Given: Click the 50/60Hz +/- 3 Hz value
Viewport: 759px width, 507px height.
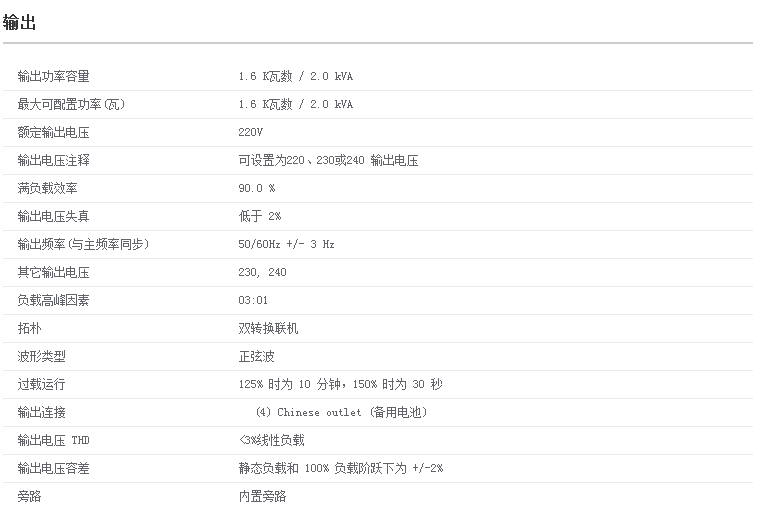Looking at the screenshot, I should [x=286, y=244].
